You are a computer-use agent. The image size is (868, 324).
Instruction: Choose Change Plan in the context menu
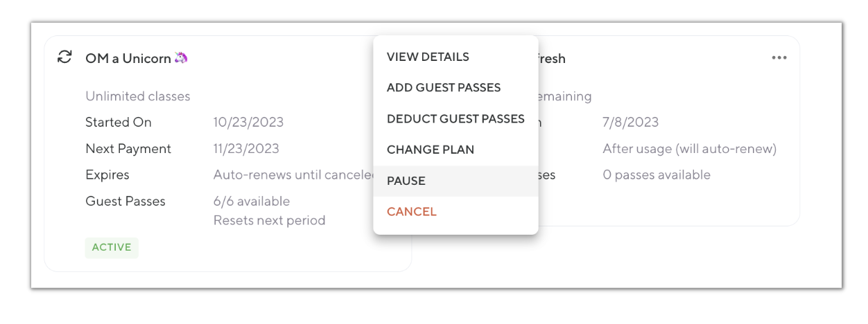pos(431,150)
